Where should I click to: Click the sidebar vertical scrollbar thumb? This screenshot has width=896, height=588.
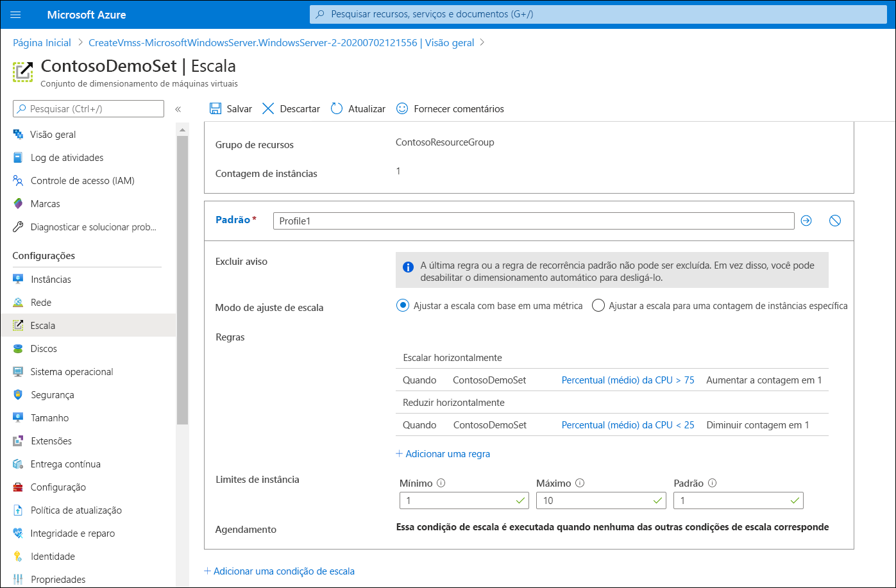tap(182, 280)
